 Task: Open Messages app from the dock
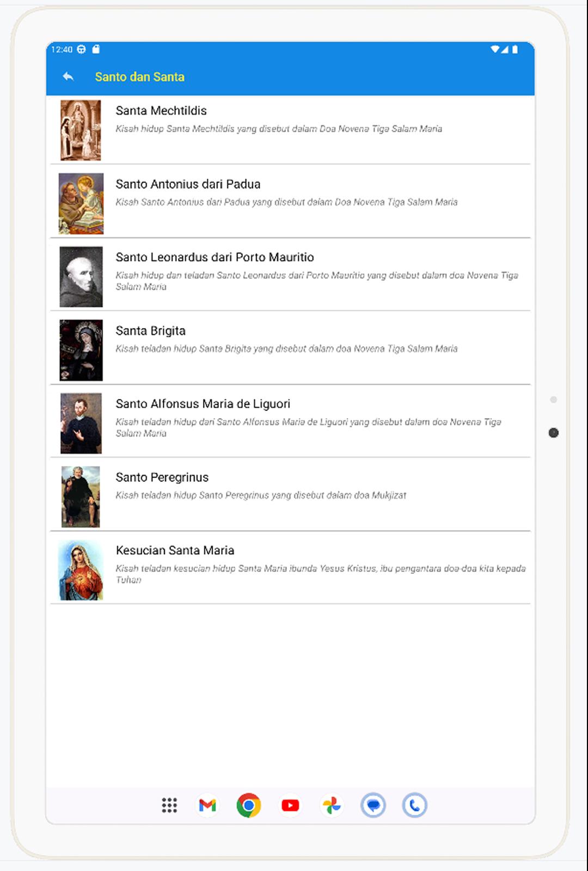[x=373, y=805]
